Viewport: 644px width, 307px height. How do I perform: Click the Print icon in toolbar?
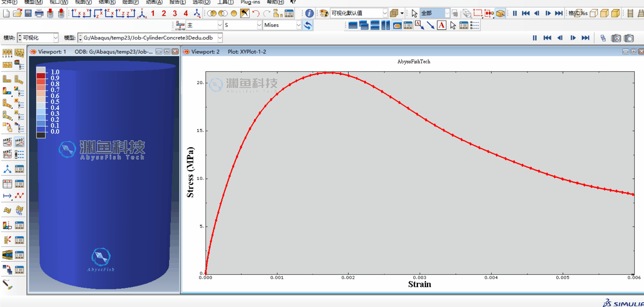click(x=39, y=14)
